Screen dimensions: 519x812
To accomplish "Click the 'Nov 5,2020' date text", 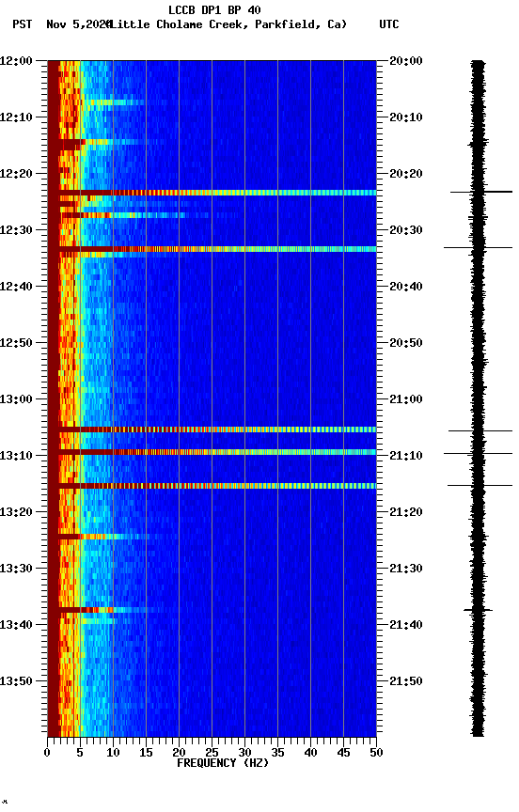I will (x=79, y=24).
